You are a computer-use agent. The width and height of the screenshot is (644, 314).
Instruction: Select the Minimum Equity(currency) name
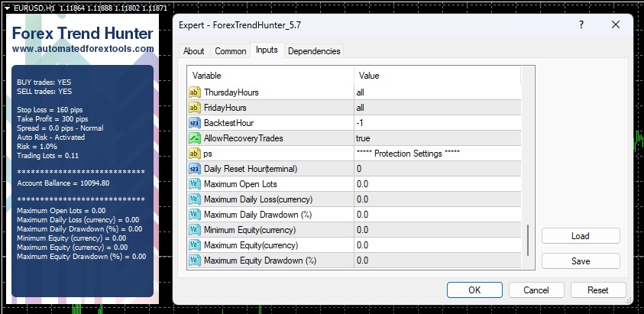click(x=250, y=230)
